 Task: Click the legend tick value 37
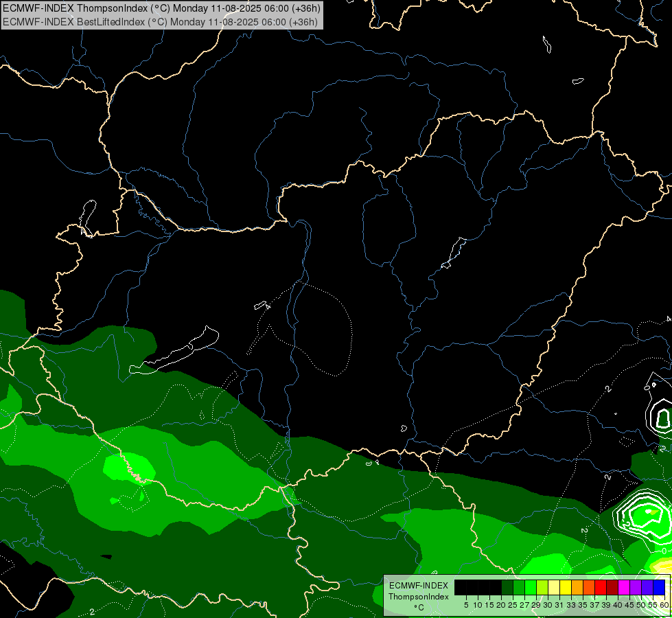click(594, 605)
